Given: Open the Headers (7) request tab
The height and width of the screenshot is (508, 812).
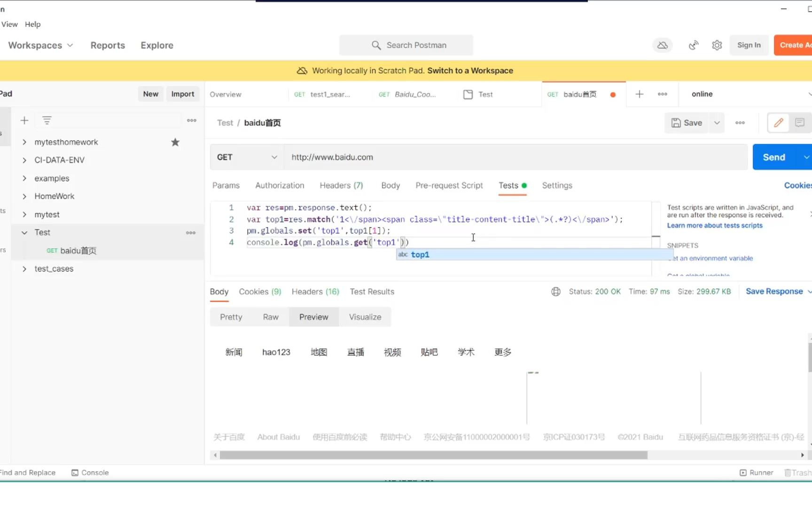Looking at the screenshot, I should point(341,185).
